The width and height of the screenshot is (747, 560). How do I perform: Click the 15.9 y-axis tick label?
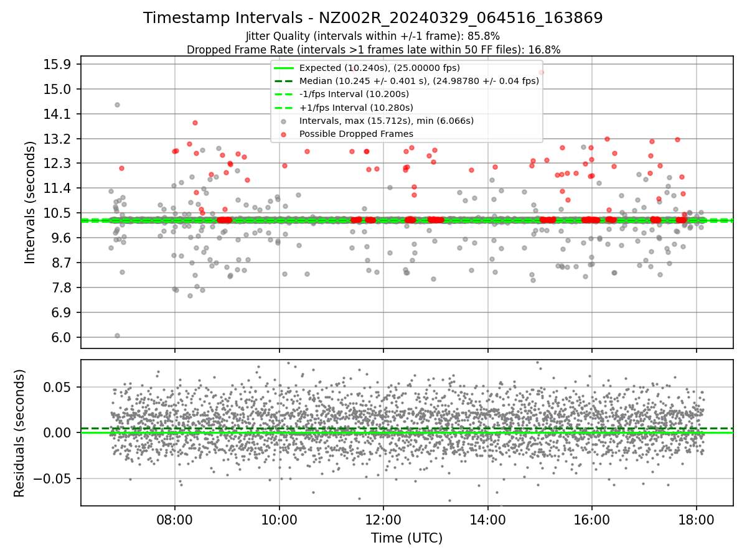60,64
